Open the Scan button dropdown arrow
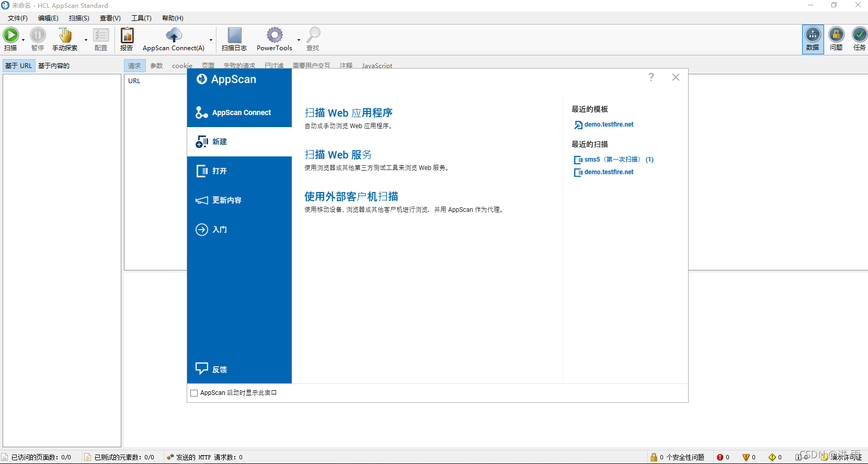The width and height of the screenshot is (868, 464). (x=24, y=40)
